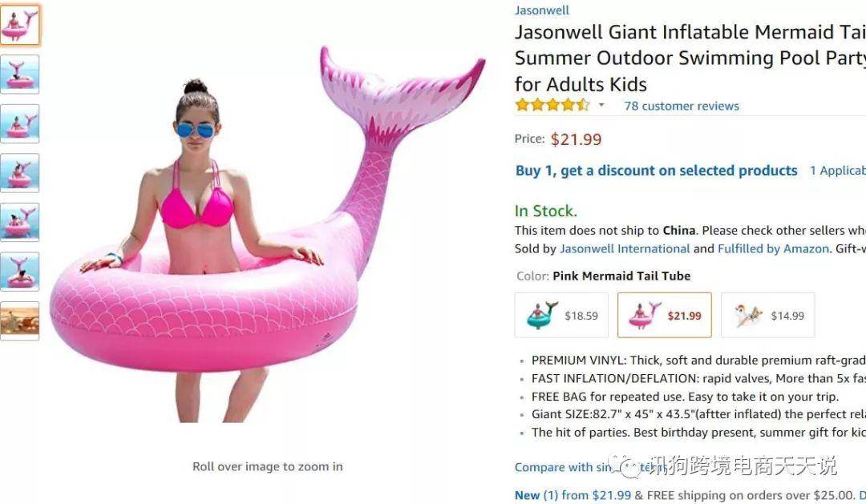Open the Fulfilled by Amazon link

click(773, 249)
